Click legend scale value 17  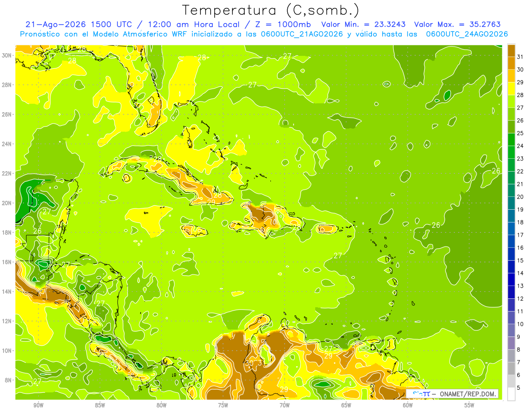(520, 235)
